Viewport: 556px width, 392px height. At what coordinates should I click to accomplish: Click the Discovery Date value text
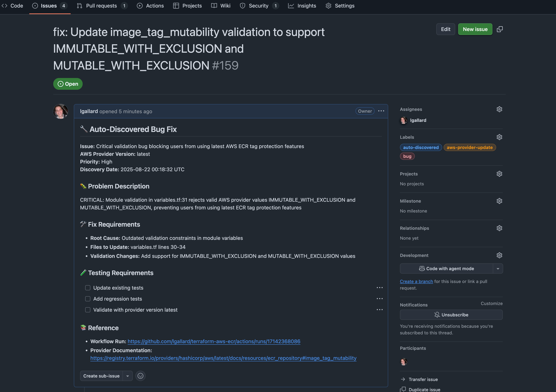click(x=153, y=169)
